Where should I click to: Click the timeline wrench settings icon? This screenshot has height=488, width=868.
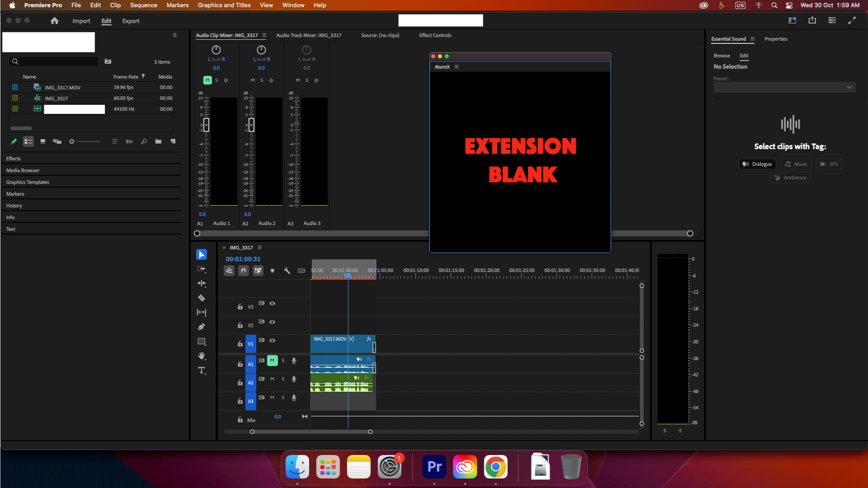click(287, 271)
